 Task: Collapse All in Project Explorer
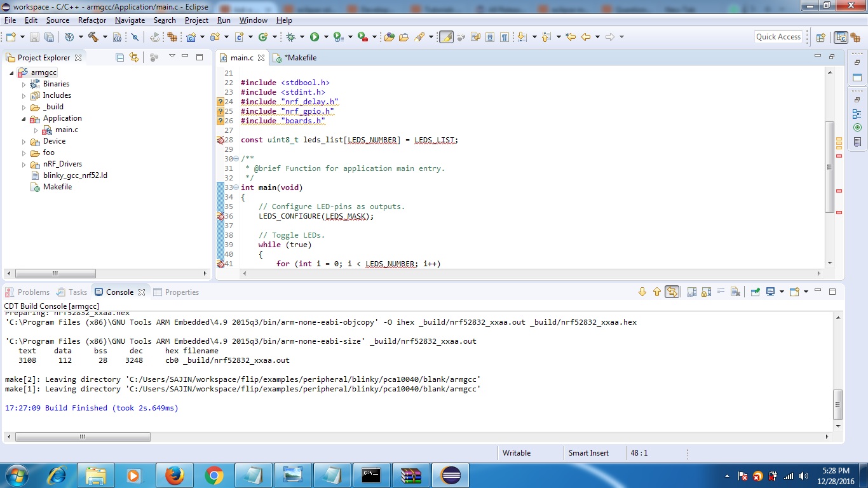tap(119, 57)
